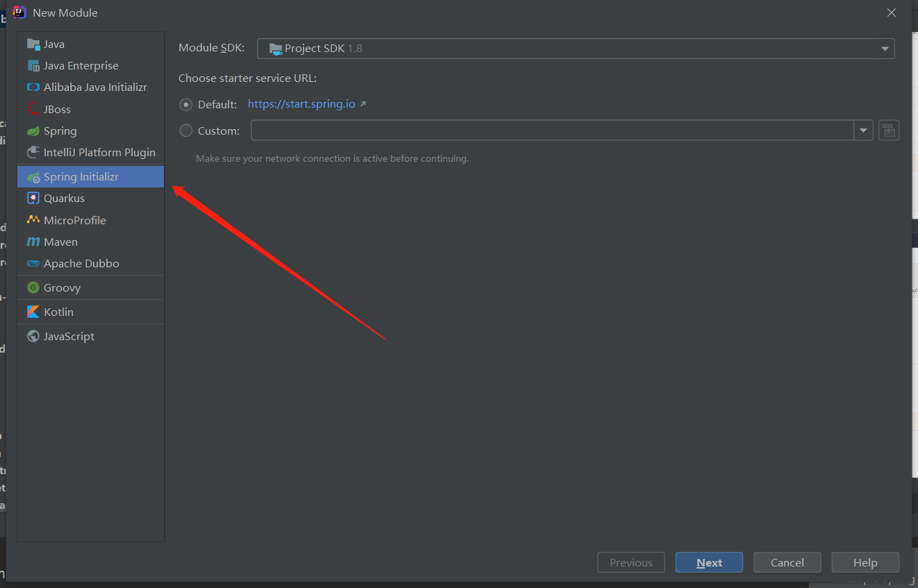Select the Default starter URL radio button

tap(186, 104)
